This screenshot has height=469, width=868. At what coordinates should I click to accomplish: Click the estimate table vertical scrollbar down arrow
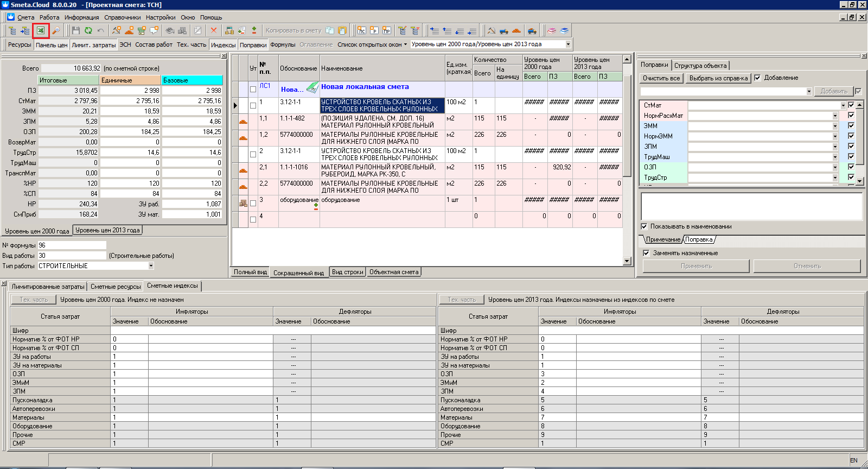pyautogui.click(x=627, y=261)
